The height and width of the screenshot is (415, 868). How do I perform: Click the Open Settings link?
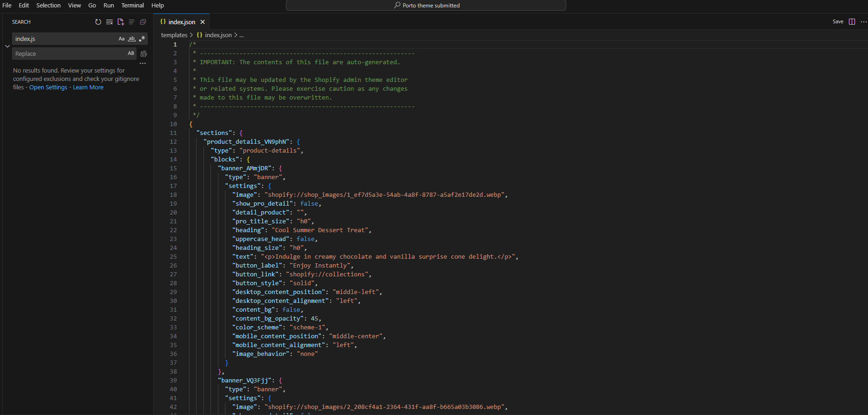click(x=48, y=87)
